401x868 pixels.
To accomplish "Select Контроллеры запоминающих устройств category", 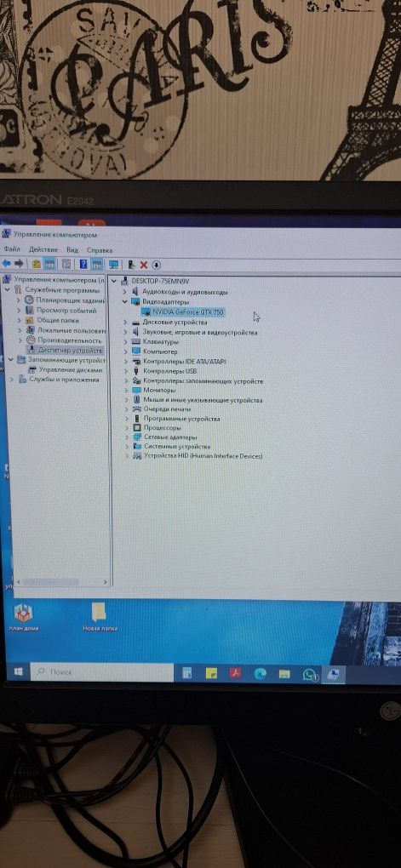I will click(x=203, y=381).
